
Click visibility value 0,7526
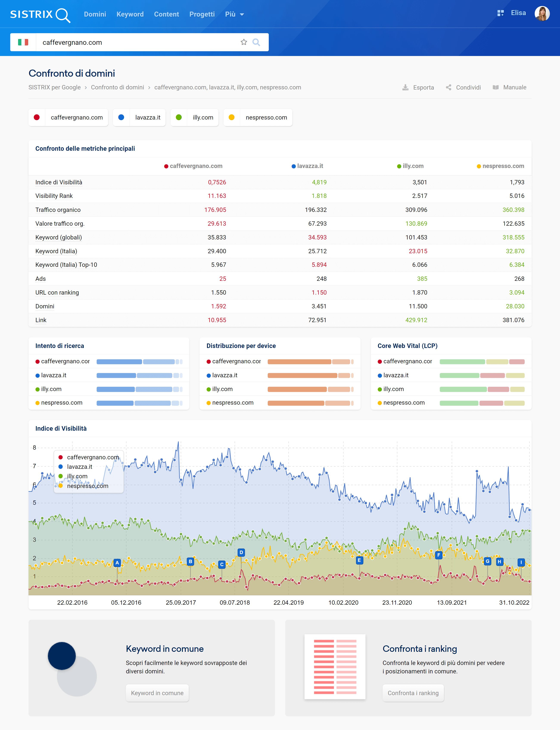tap(217, 182)
